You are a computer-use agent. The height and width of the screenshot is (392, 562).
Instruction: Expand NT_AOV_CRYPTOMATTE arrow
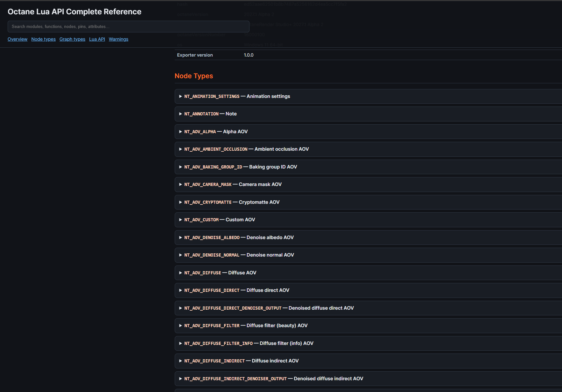click(x=180, y=202)
